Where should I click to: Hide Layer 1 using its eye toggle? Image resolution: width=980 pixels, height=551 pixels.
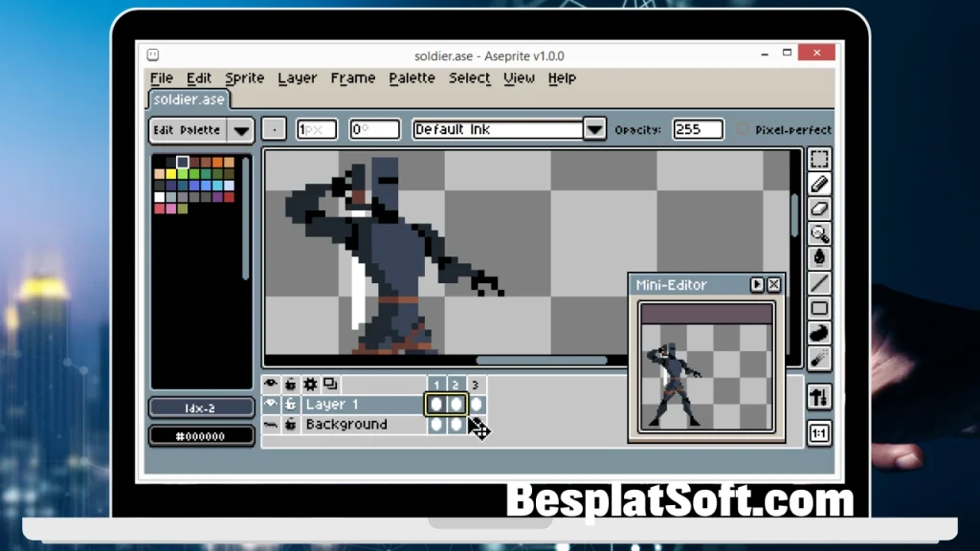pos(271,404)
